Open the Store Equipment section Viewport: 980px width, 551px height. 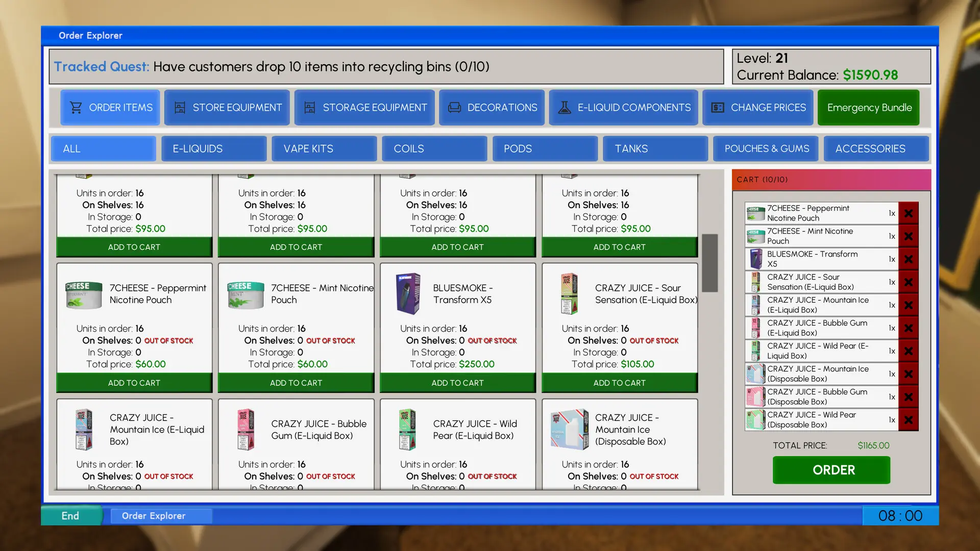click(227, 108)
